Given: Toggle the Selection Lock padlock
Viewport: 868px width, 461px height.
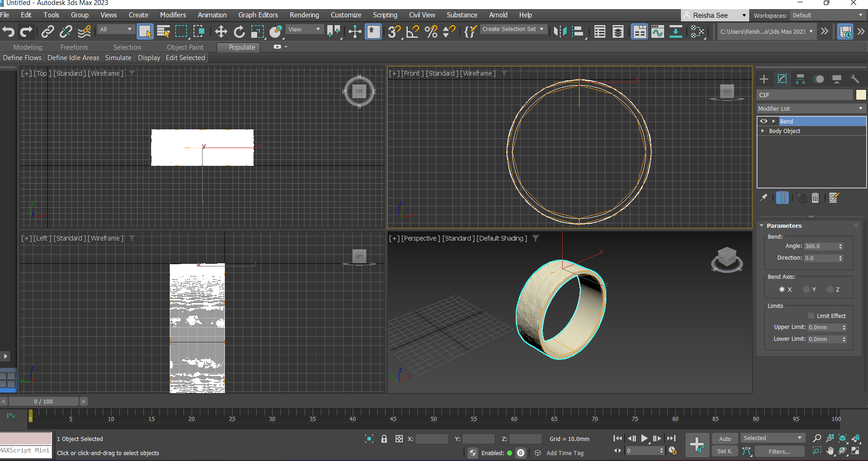Looking at the screenshot, I should point(384,439).
